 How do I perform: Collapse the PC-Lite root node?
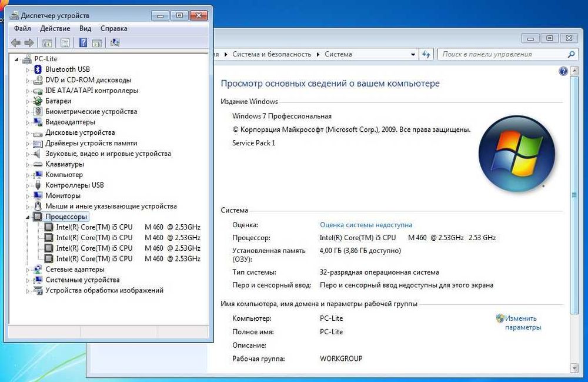tap(16, 59)
